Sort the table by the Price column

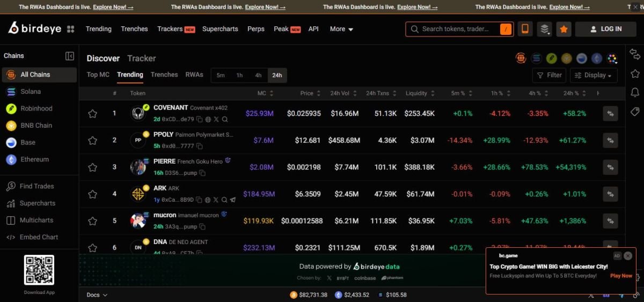(310, 93)
